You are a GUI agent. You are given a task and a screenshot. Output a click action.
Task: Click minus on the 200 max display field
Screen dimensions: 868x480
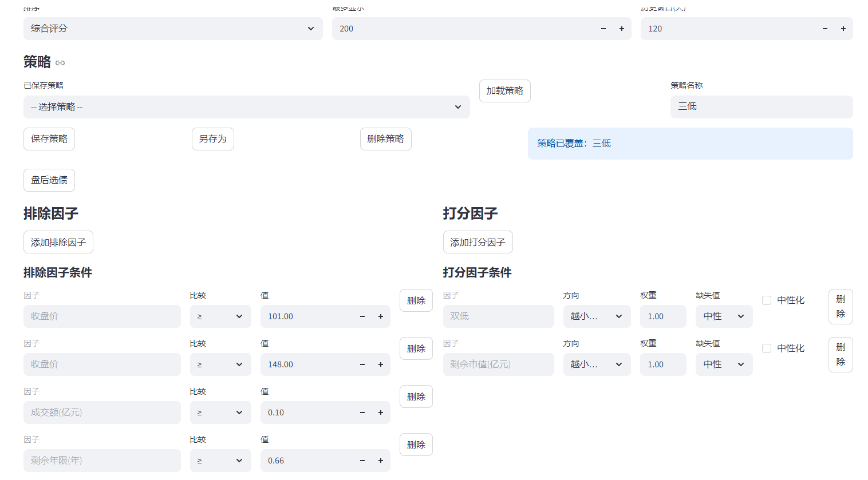click(x=603, y=29)
